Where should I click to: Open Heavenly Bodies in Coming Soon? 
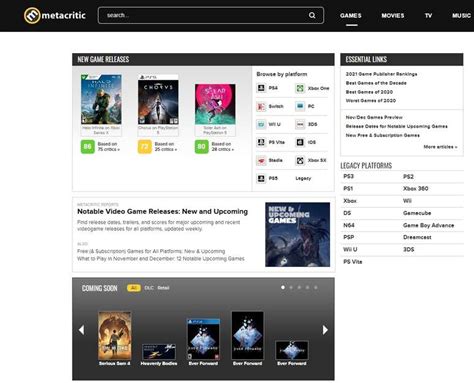(159, 352)
